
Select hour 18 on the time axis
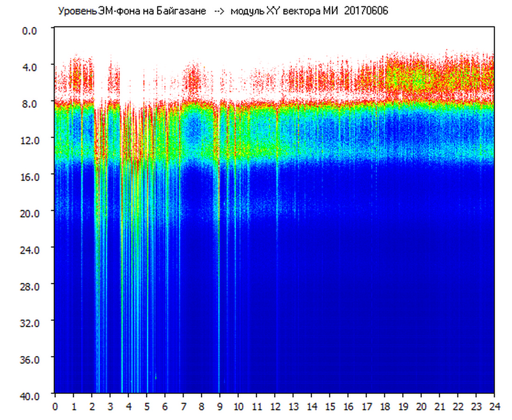pos(385,406)
